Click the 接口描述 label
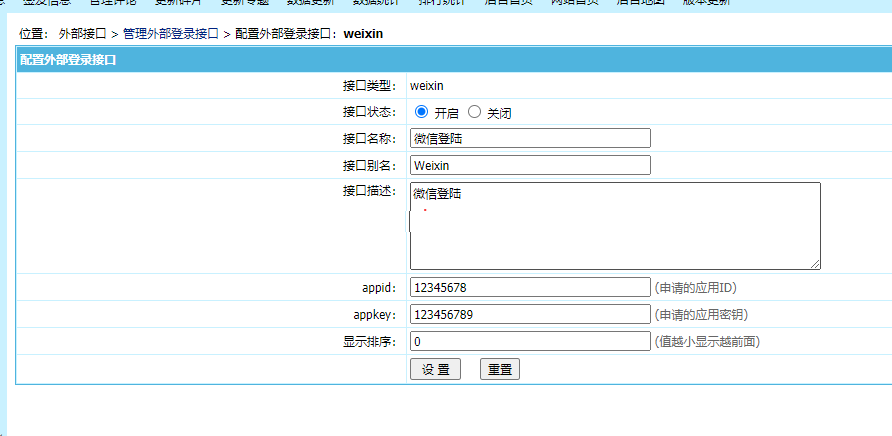 (x=369, y=192)
